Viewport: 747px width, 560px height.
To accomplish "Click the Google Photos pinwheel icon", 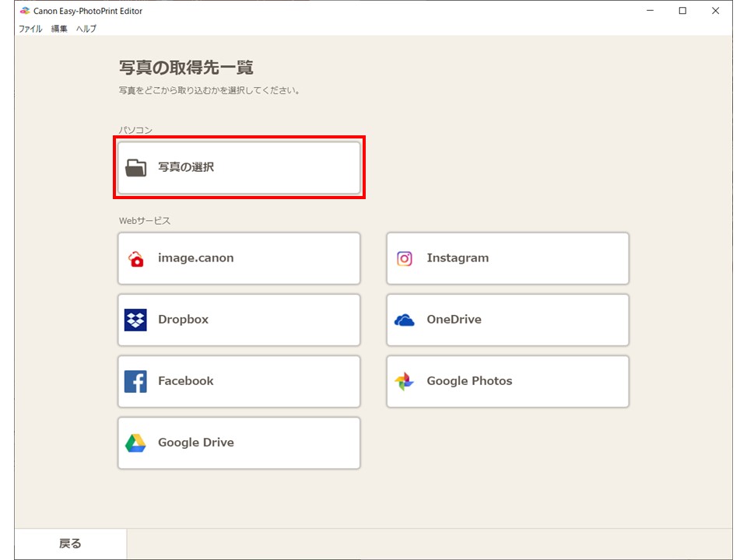I will click(x=405, y=381).
